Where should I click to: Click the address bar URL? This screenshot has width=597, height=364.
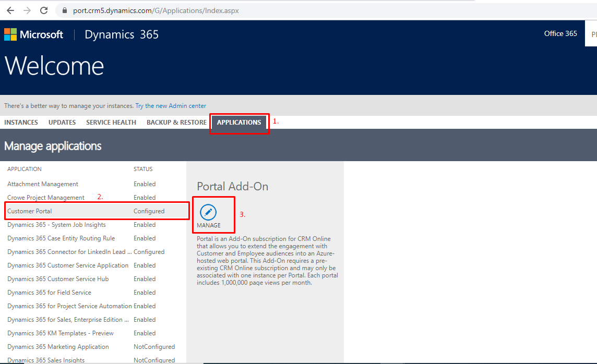[156, 10]
